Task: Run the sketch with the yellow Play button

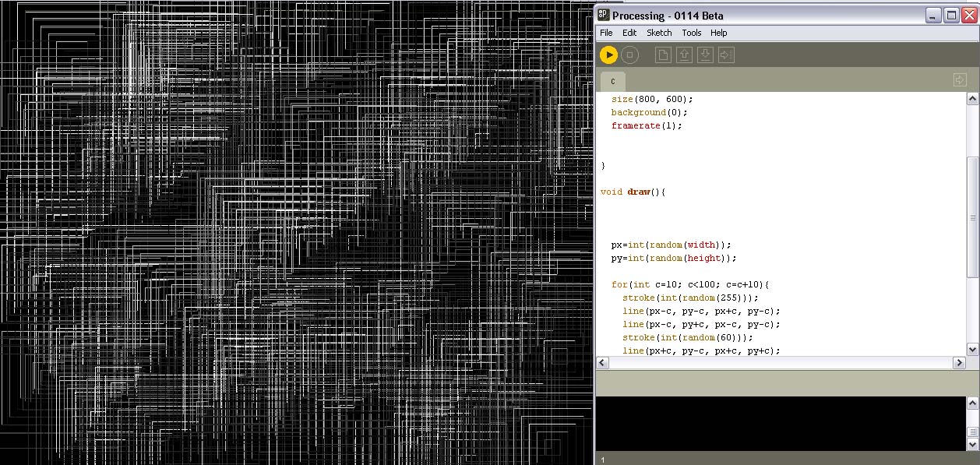Action: pos(608,55)
